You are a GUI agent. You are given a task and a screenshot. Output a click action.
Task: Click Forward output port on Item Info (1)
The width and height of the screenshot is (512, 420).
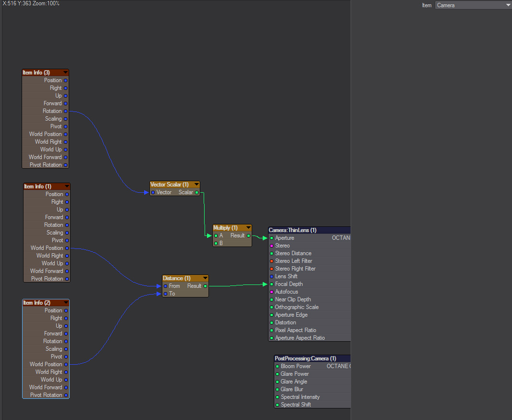[67, 217]
